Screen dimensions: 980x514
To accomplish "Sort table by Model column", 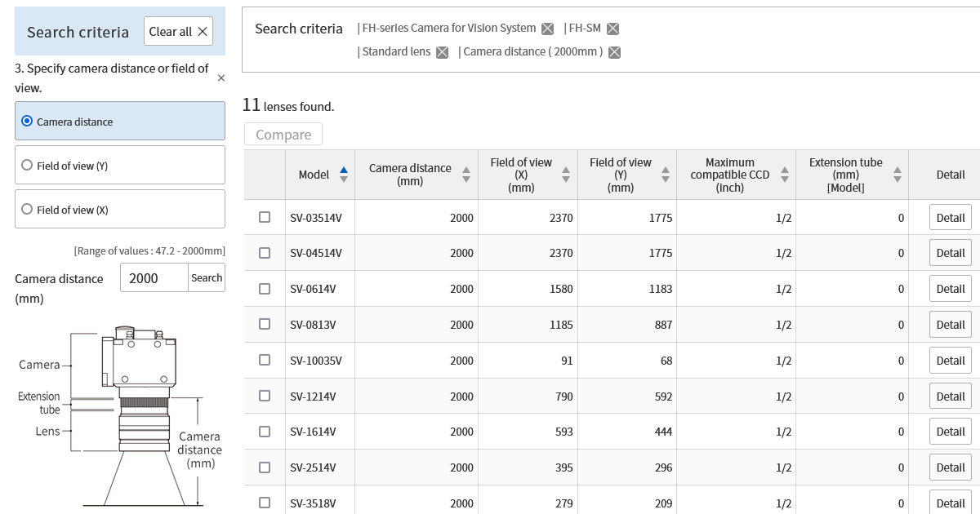I will click(x=343, y=175).
